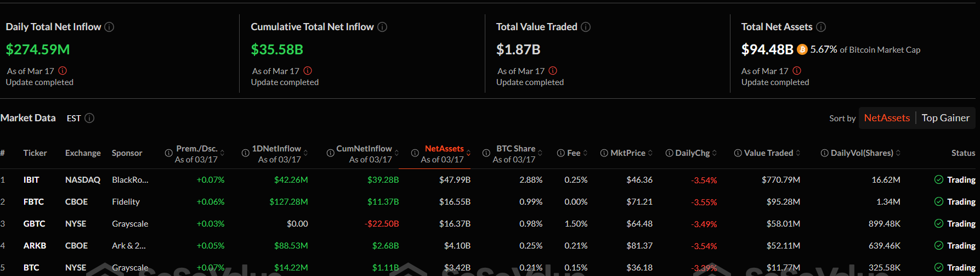Click the Status column header
This screenshot has width=980, height=276.
click(963, 153)
